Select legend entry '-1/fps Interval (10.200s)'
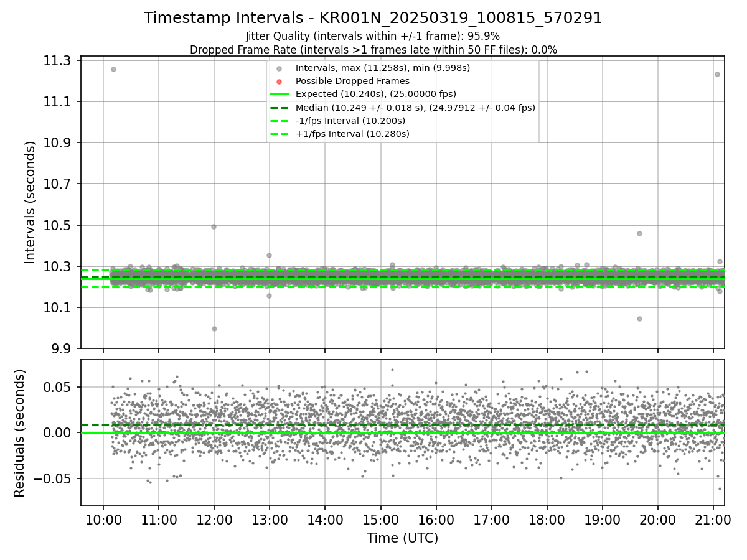Screen dimensions: 747x560 tap(350, 121)
